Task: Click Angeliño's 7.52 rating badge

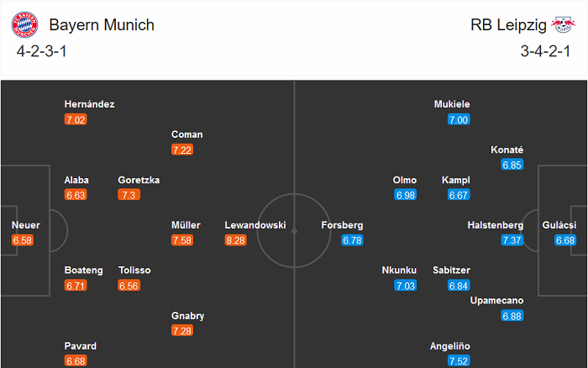Action: pyautogui.click(x=458, y=362)
